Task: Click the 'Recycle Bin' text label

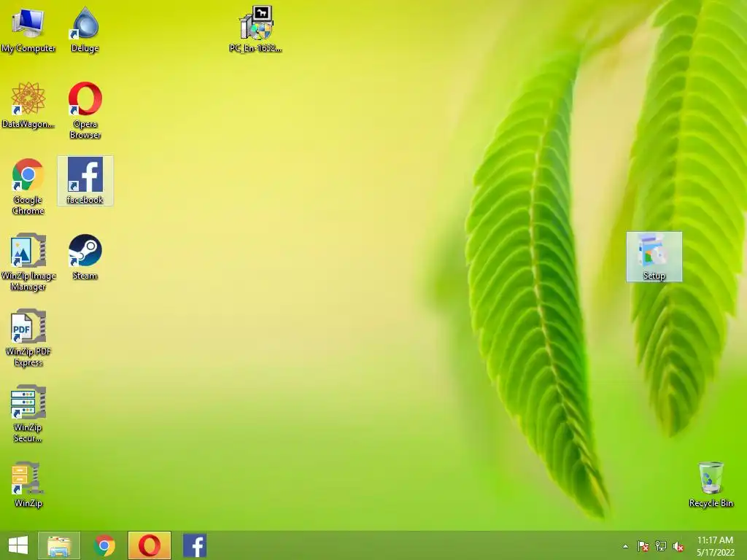Action: [x=711, y=503]
